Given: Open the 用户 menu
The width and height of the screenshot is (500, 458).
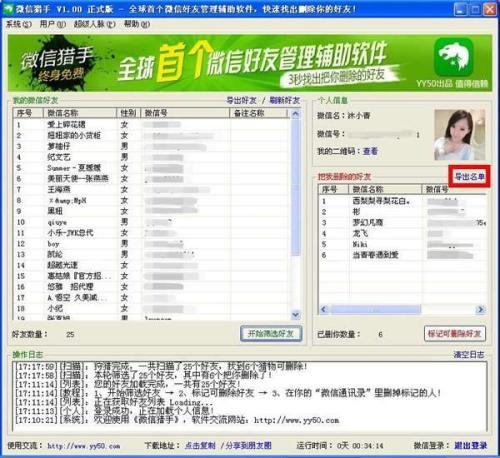Looking at the screenshot, I should [52, 24].
